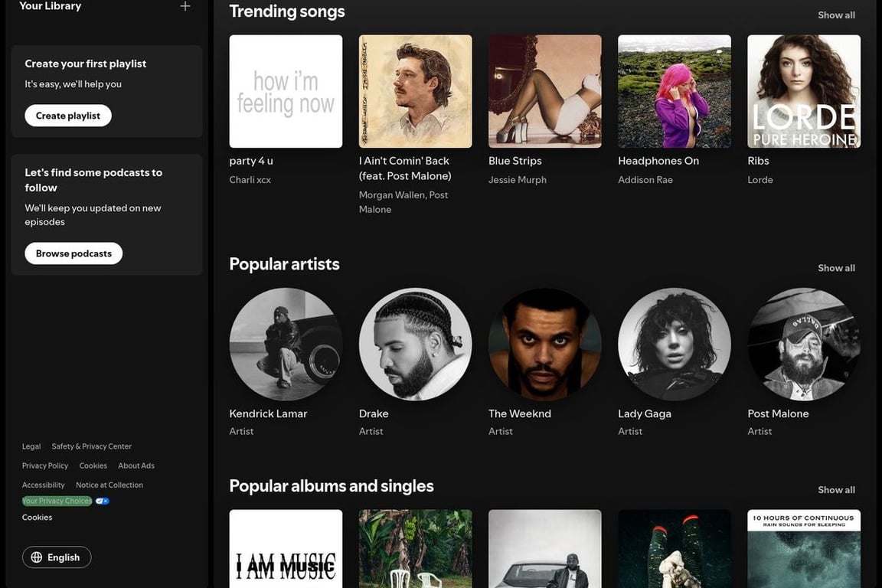Open Your Privacy Choices link
This screenshot has height=588, width=882.
(57, 501)
